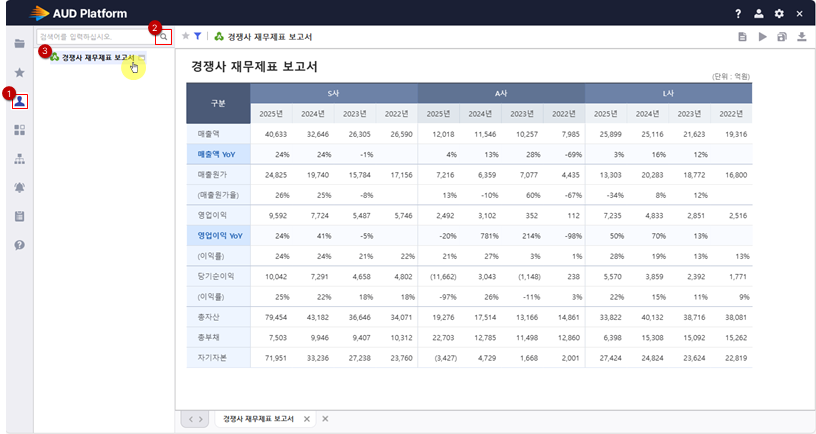Open the user account icon in title bar
The width and height of the screenshot is (816, 434).
759,13
